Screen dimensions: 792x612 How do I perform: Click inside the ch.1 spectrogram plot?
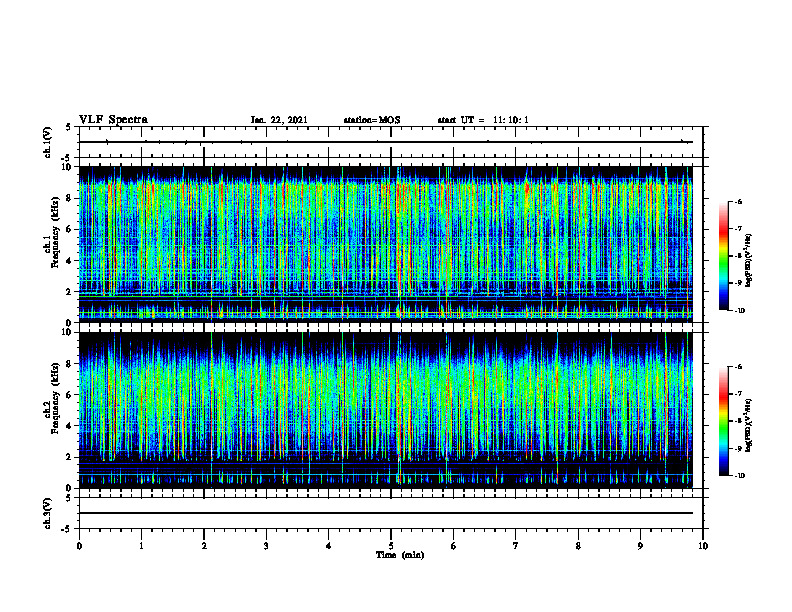pos(386,244)
